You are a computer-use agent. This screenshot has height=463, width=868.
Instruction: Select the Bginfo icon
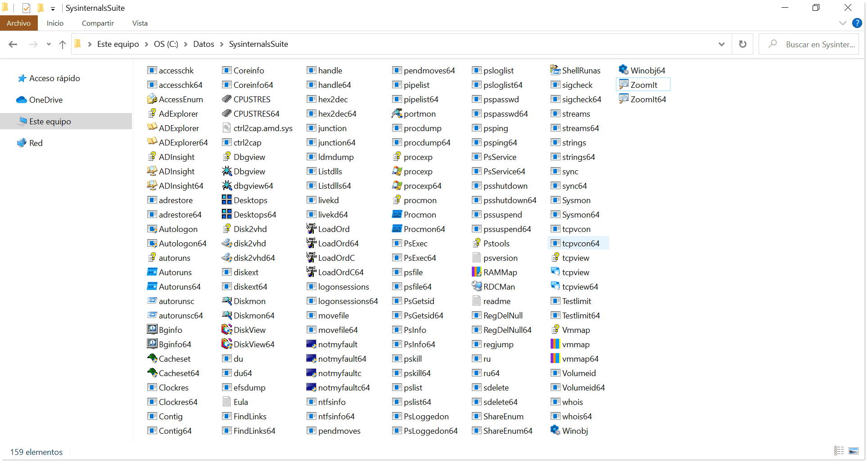(x=152, y=330)
